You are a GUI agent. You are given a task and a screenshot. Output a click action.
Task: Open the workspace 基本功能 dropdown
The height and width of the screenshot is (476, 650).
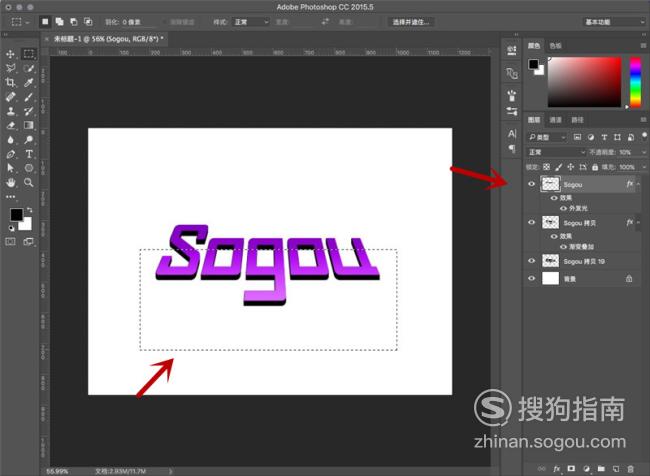pyautogui.click(x=614, y=22)
